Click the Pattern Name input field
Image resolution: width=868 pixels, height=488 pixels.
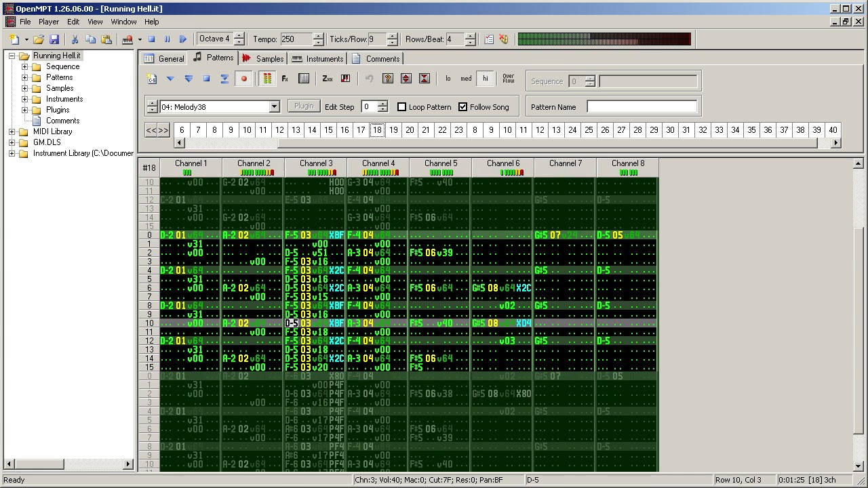point(642,107)
